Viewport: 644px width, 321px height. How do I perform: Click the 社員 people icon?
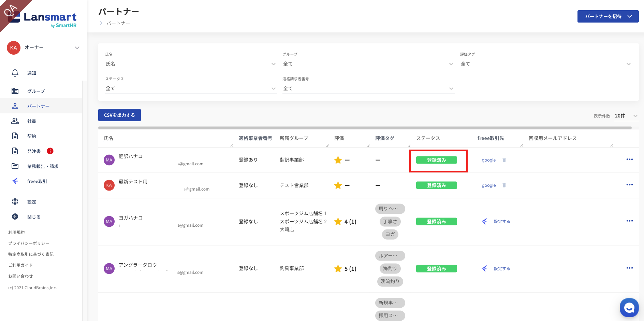click(x=15, y=121)
